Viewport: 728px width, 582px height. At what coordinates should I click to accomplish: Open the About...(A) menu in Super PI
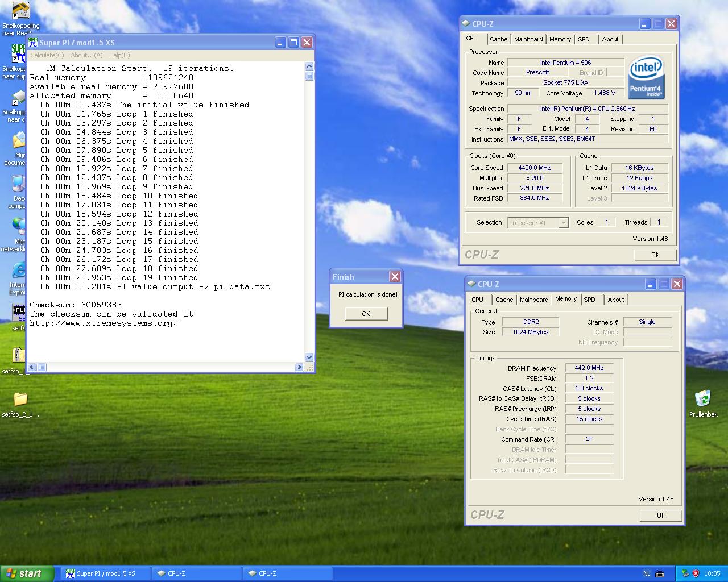pos(86,55)
